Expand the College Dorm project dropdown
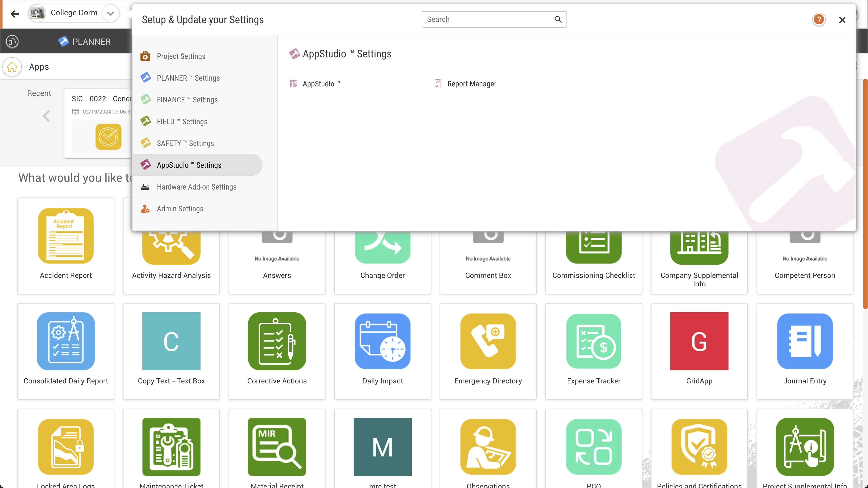The image size is (868, 488). (110, 14)
